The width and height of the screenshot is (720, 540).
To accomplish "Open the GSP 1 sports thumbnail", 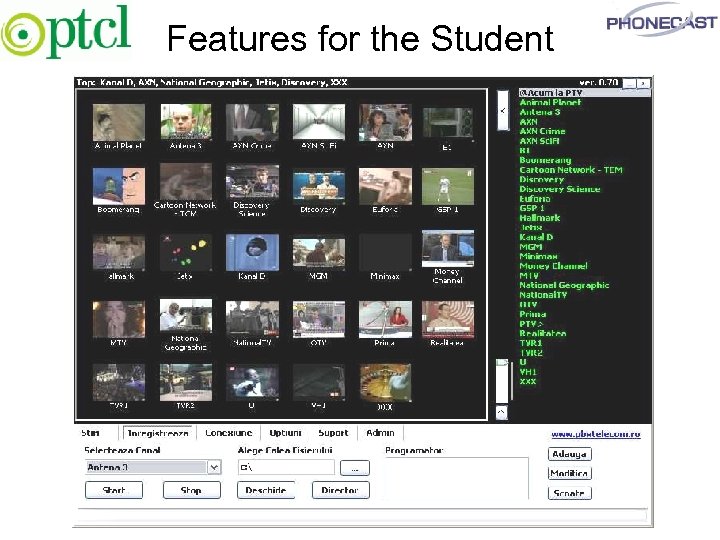I will (x=448, y=186).
